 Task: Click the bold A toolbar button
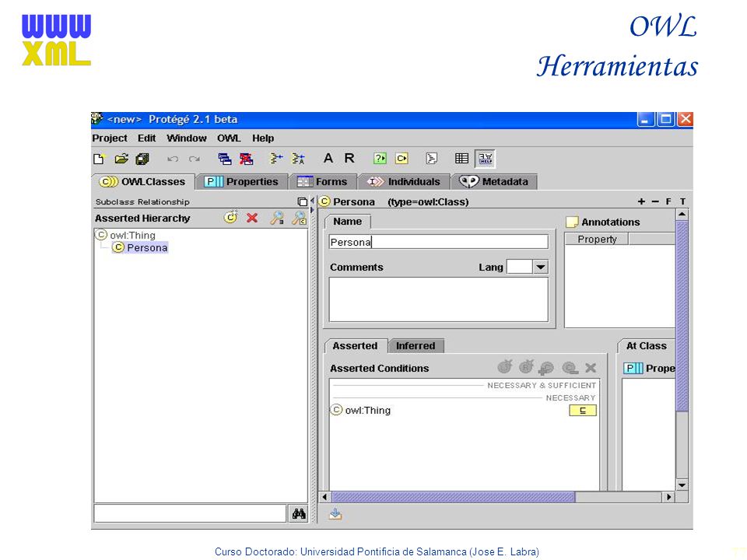point(328,158)
